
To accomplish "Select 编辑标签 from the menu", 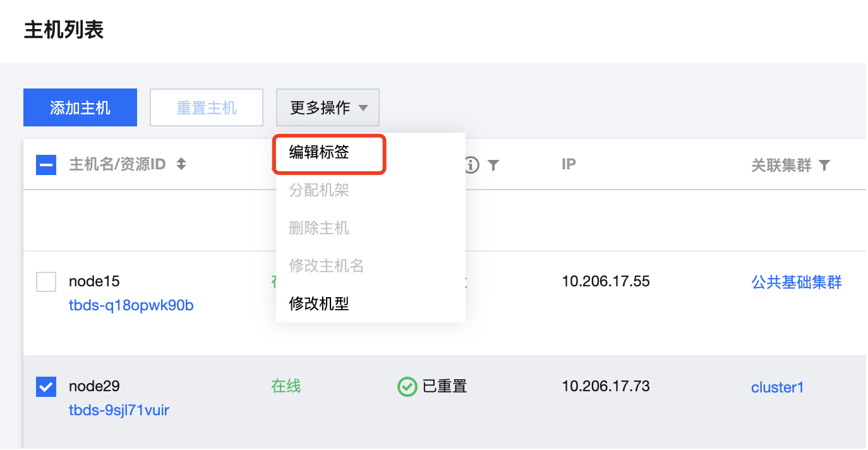I will (319, 152).
